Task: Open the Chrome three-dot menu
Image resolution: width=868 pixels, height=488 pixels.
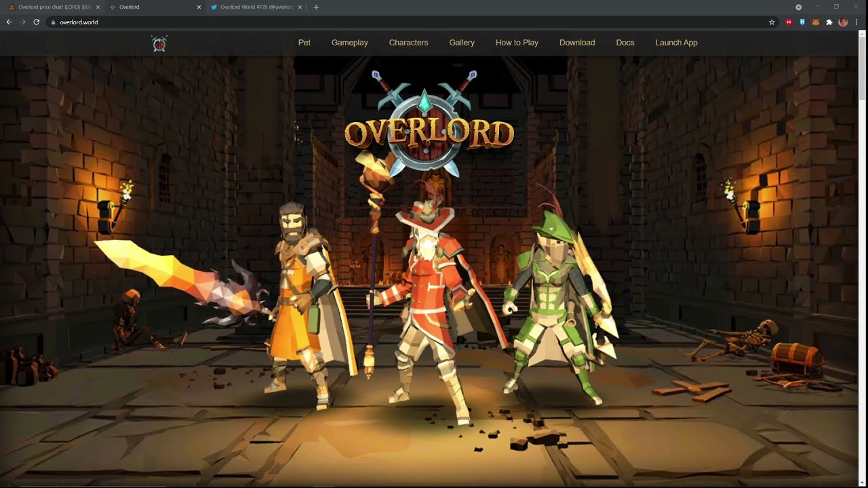Action: click(857, 22)
